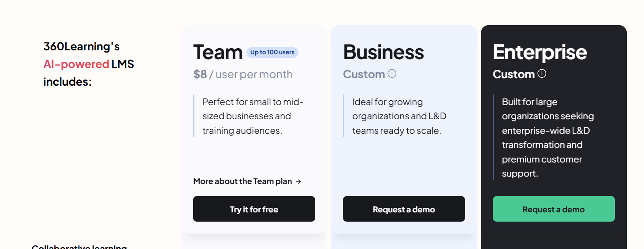Image resolution: width=644 pixels, height=249 pixels.
Task: Select the Enterprise plan heading
Action: point(540,52)
